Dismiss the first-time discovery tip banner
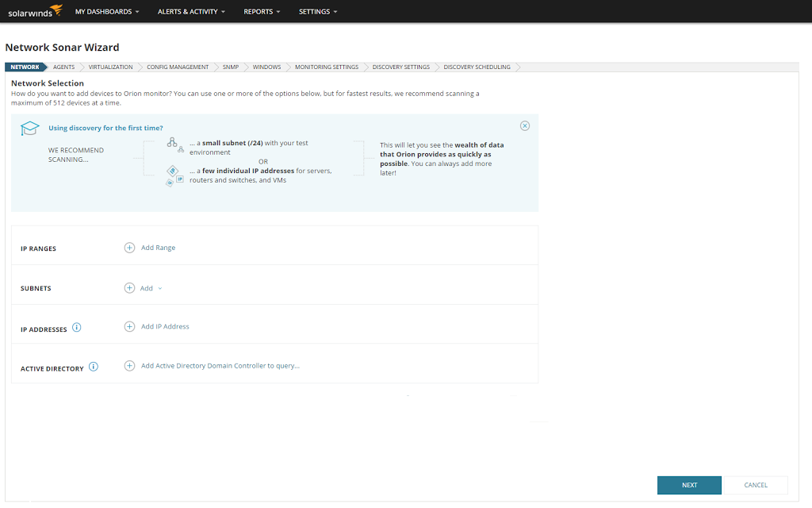Viewport: 812px width, 508px height. pos(525,126)
